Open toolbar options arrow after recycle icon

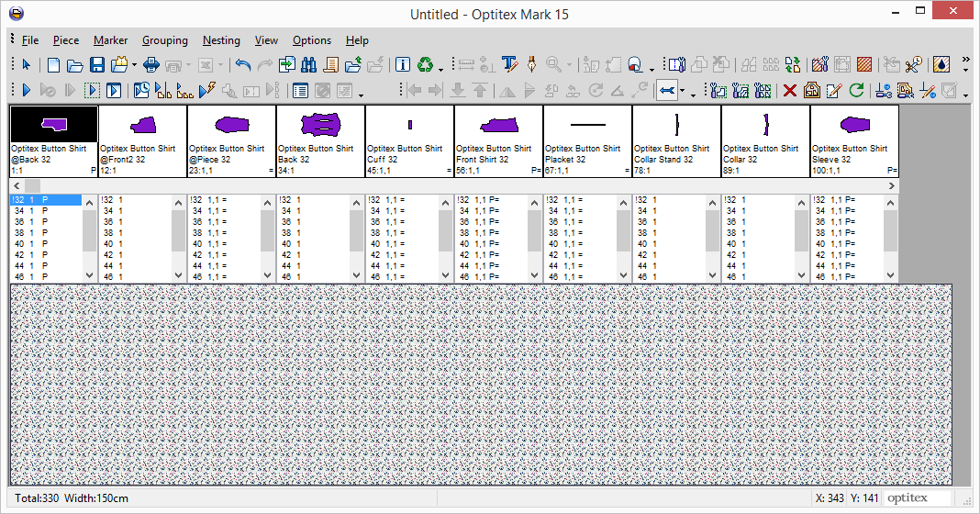(x=440, y=69)
